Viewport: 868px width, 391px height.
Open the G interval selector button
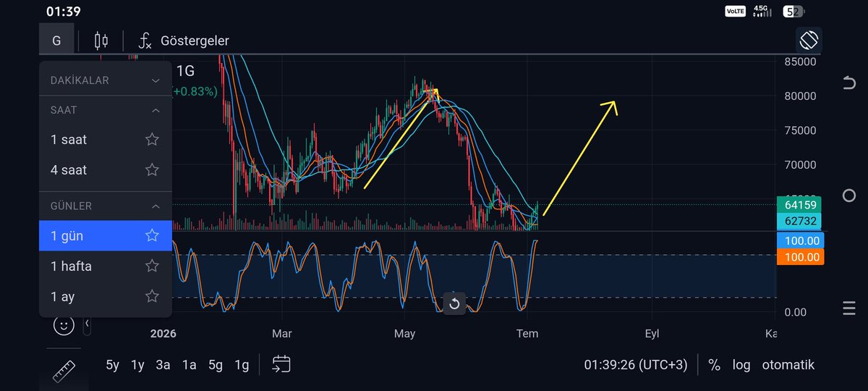click(x=56, y=40)
